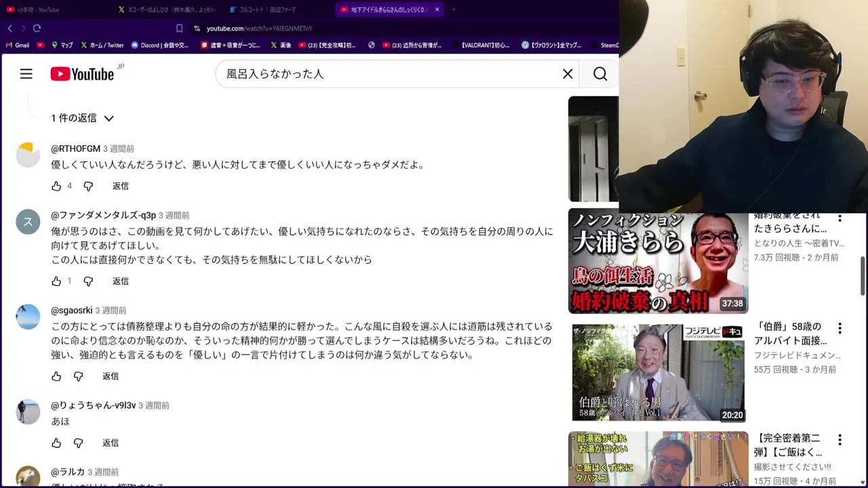
Task: Click the @りょうちゃん-v9l3v profile avatar
Action: (x=28, y=412)
